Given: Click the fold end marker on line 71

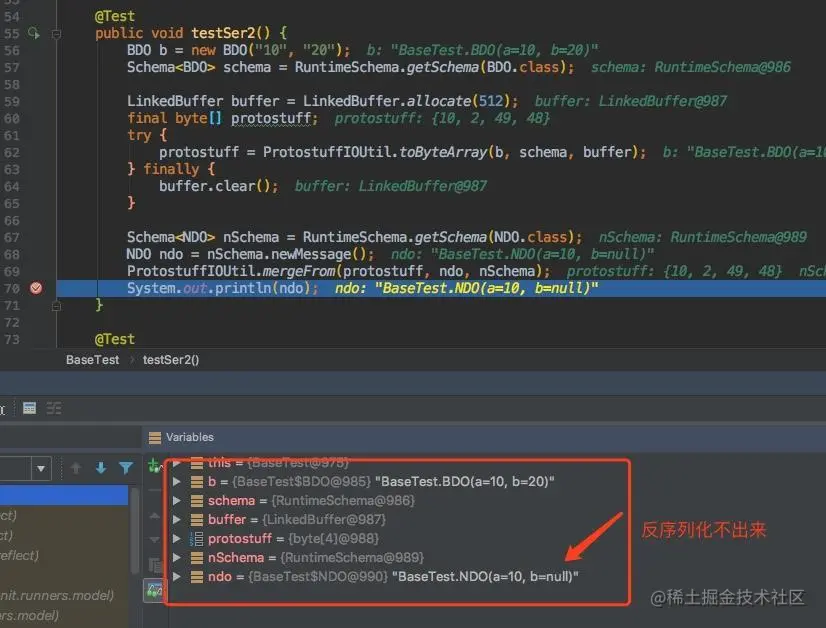Looking at the screenshot, I should 56,305.
